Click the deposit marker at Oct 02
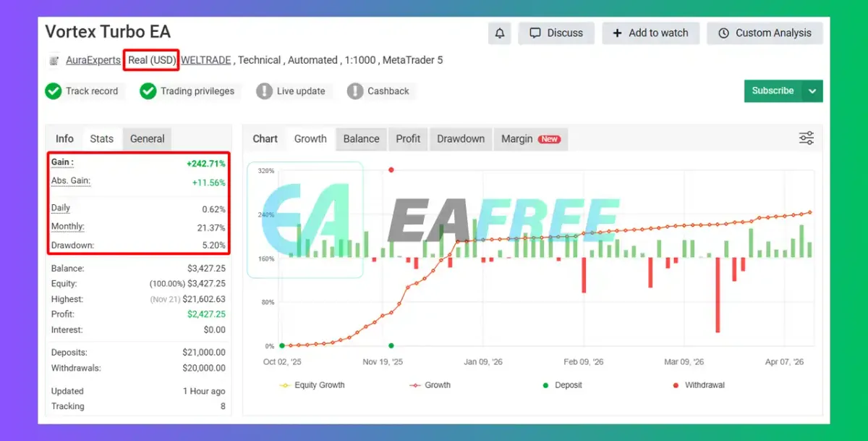Image resolution: width=868 pixels, height=441 pixels. (x=281, y=345)
